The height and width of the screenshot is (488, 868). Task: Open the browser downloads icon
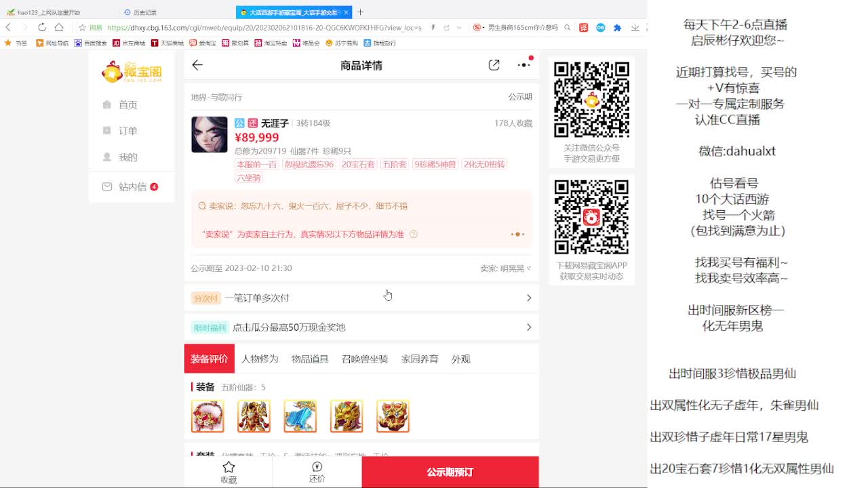pos(635,28)
